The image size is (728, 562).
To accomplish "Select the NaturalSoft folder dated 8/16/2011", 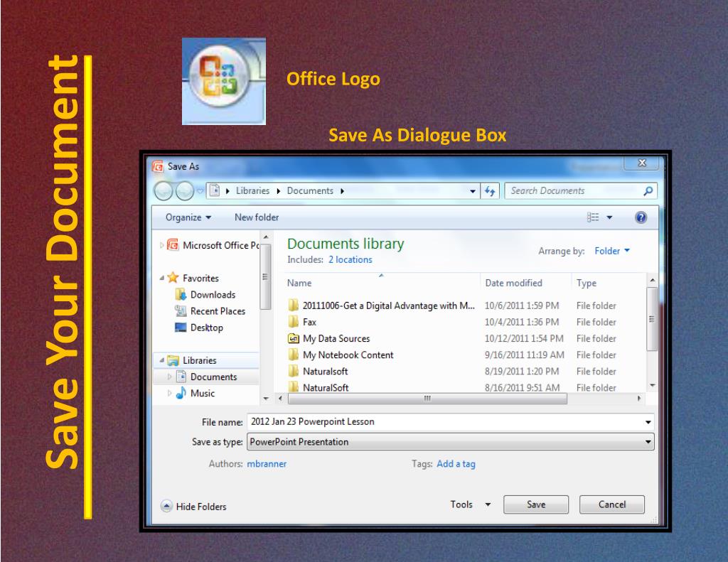I will [326, 387].
